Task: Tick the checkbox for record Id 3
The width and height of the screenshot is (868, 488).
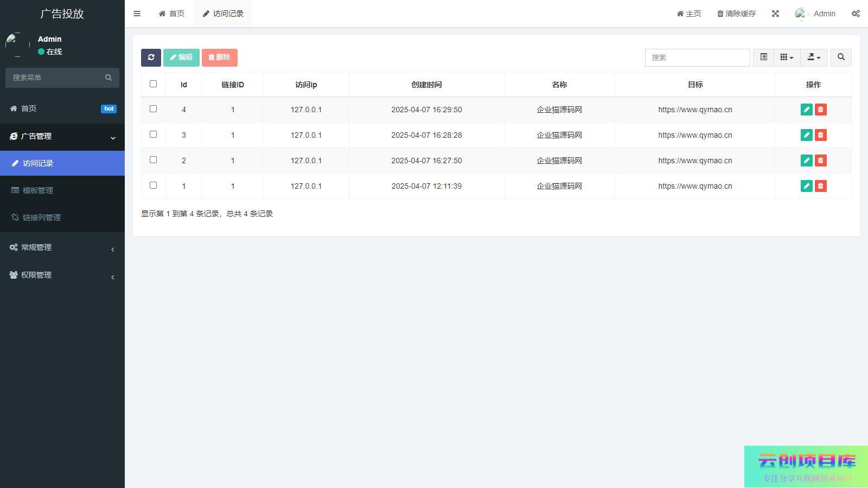Action: click(153, 134)
